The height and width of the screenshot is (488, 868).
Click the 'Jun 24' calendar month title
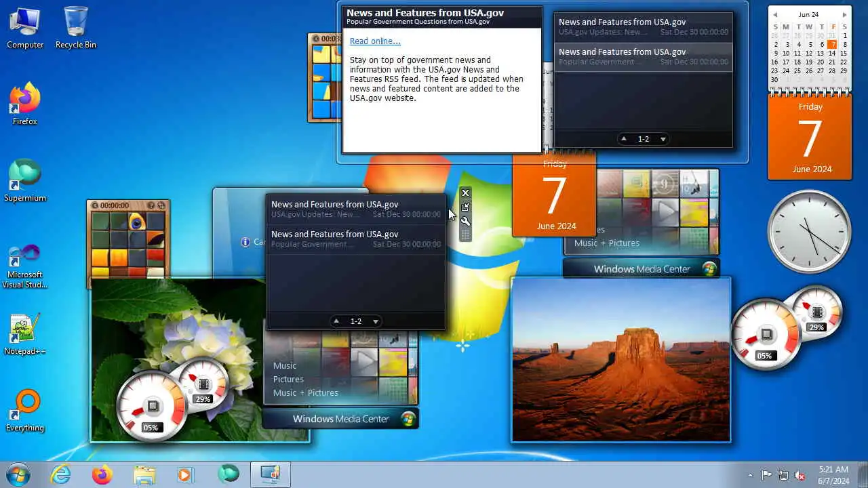809,14
